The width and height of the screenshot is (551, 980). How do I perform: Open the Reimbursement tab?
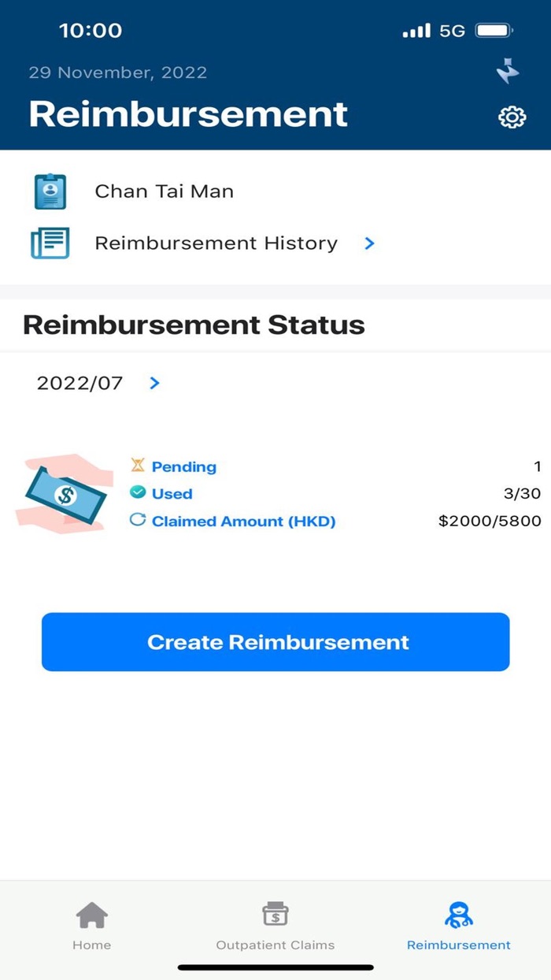pyautogui.click(x=458, y=926)
